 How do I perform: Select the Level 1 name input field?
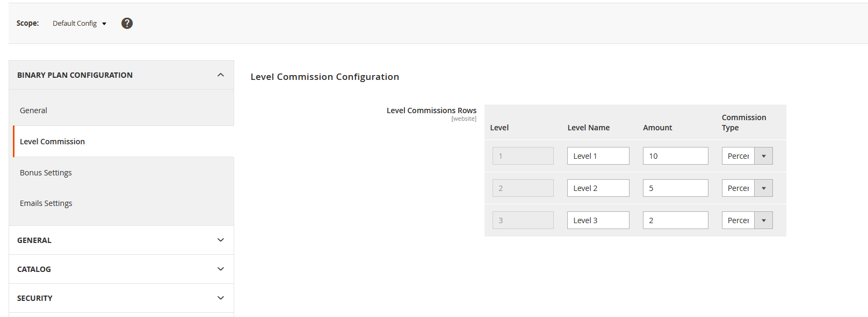598,156
